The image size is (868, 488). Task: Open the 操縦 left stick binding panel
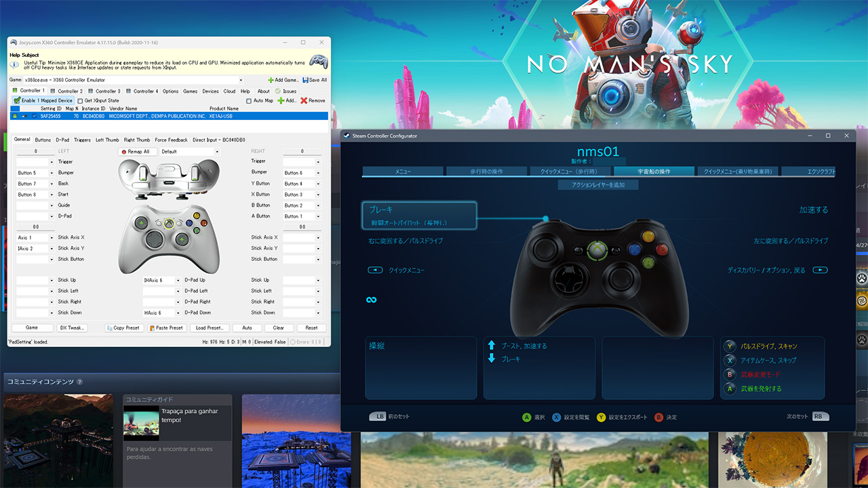421,368
